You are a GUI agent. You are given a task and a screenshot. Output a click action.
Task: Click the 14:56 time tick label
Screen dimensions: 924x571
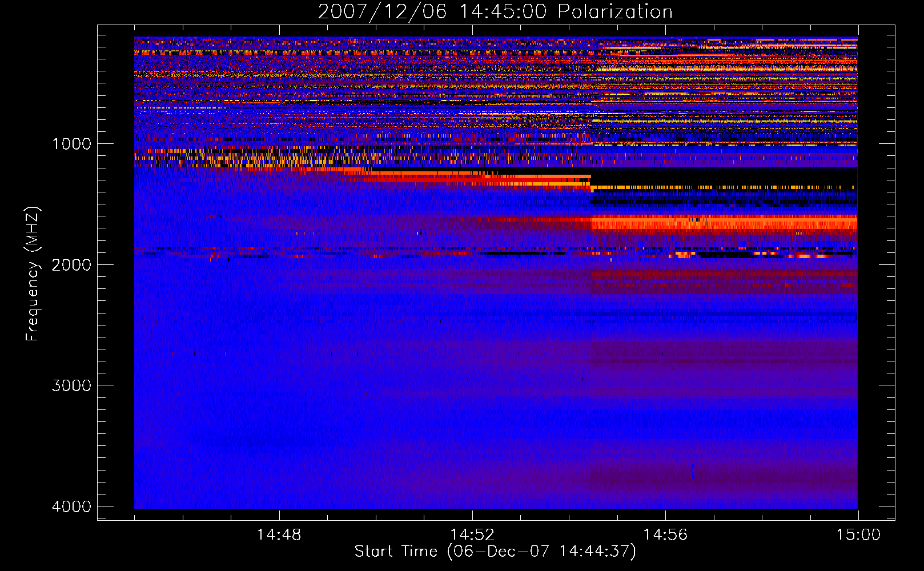click(x=665, y=535)
